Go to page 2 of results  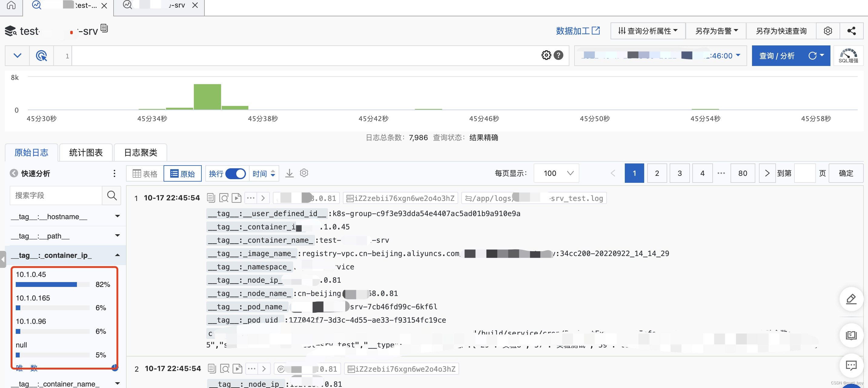pyautogui.click(x=657, y=173)
